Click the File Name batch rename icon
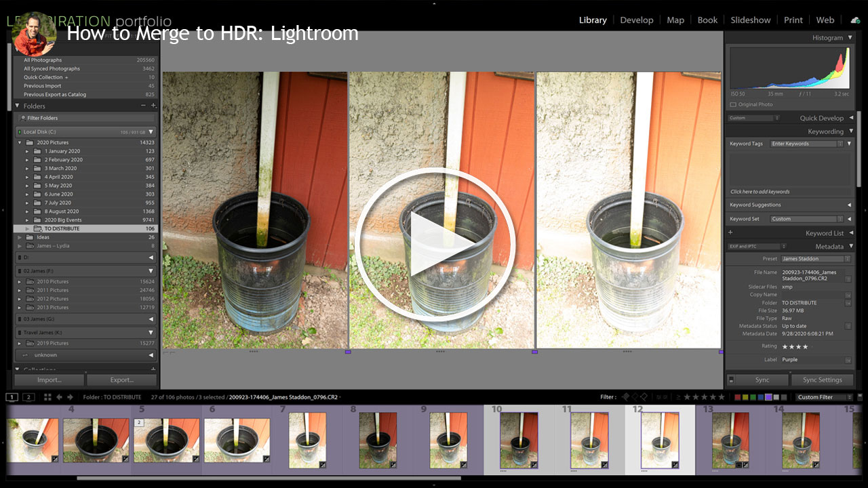This screenshot has height=488, width=868. pyautogui.click(x=848, y=279)
